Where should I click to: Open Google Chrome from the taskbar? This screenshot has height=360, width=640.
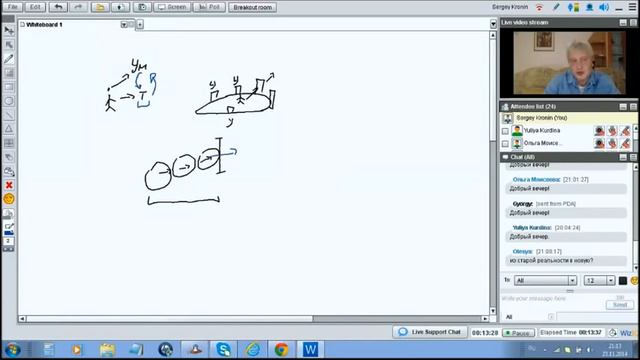(x=281, y=350)
